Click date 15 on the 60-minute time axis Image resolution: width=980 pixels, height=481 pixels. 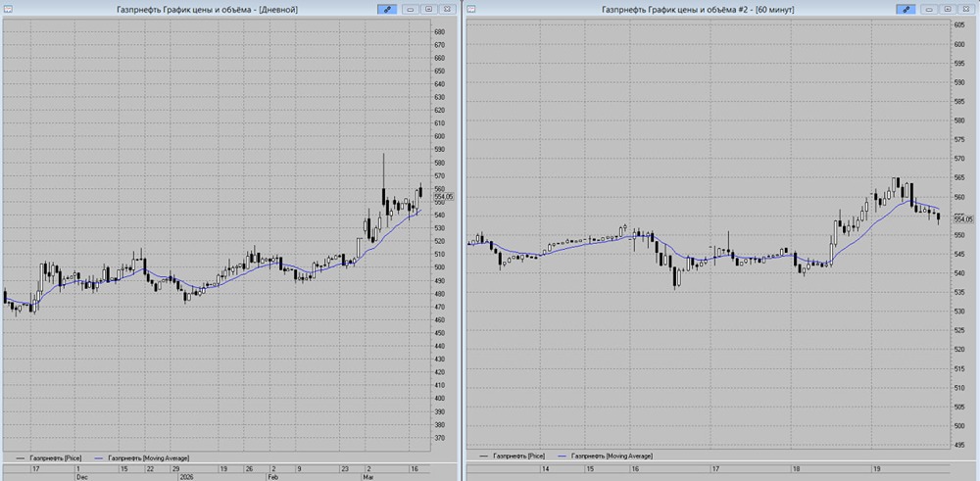590,468
